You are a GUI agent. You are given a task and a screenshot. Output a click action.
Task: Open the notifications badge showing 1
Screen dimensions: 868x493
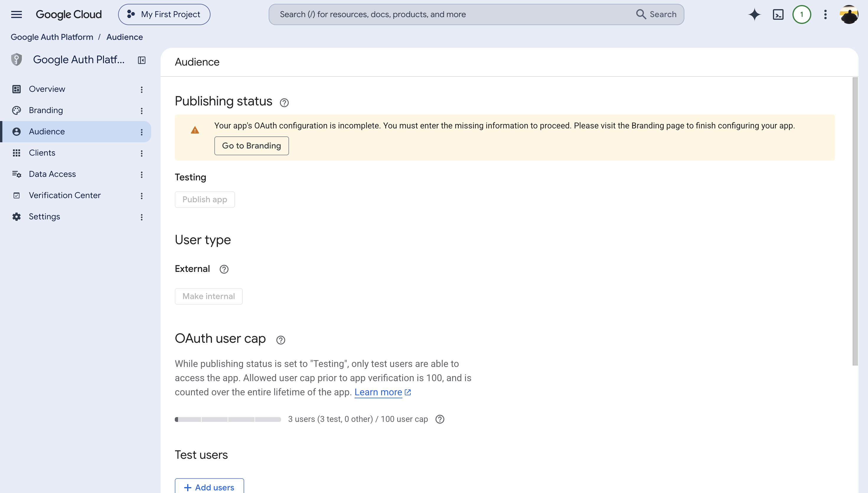pos(802,14)
